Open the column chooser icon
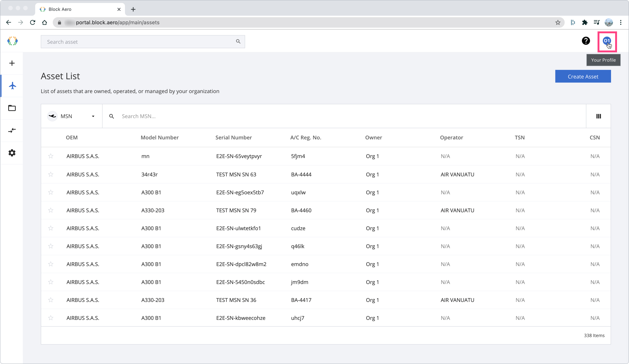Screen dimensions: 629x364 [598, 116]
